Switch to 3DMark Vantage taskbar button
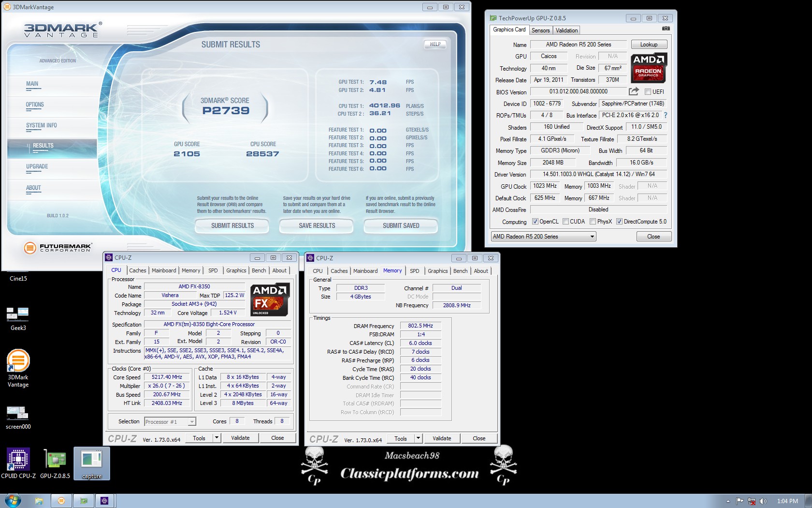The width and height of the screenshot is (812, 508). coord(61,501)
